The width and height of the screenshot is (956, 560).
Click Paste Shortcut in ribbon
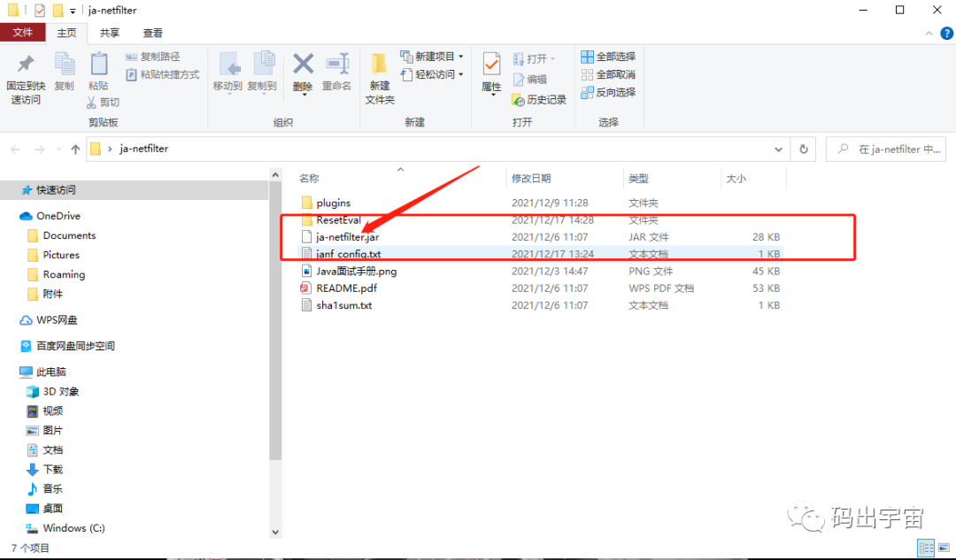pyautogui.click(x=162, y=74)
